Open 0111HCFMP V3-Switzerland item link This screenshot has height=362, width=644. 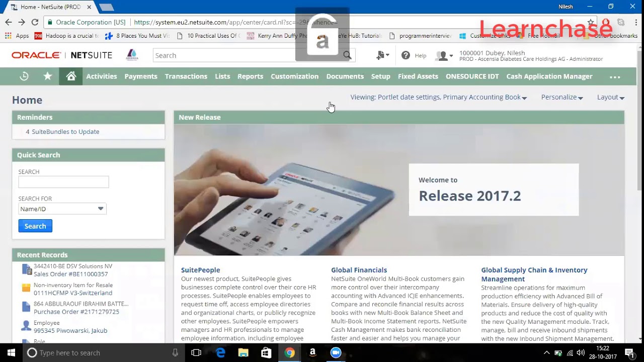click(73, 293)
